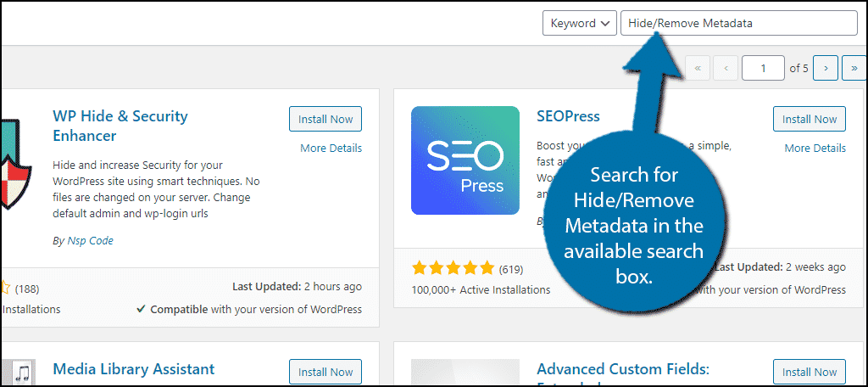The image size is (868, 387).
Task: View More Details for SEOPress
Action: (815, 148)
